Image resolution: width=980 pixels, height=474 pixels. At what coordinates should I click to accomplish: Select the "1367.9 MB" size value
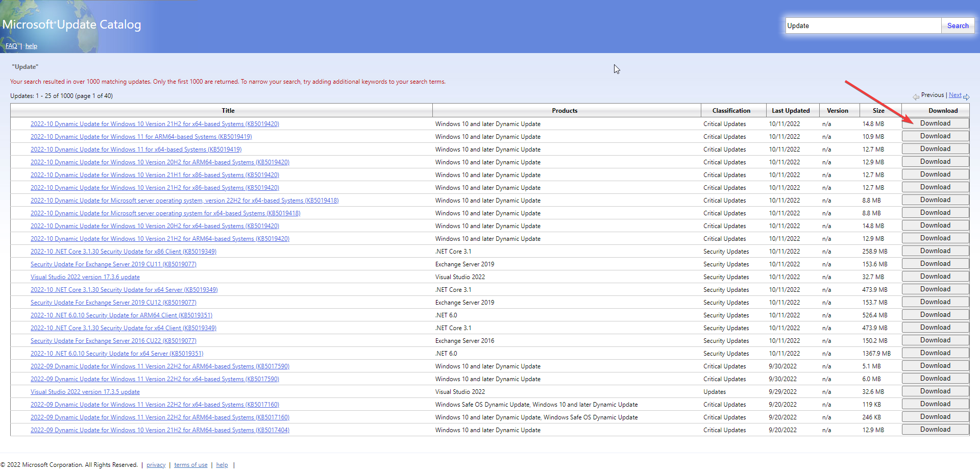point(876,354)
